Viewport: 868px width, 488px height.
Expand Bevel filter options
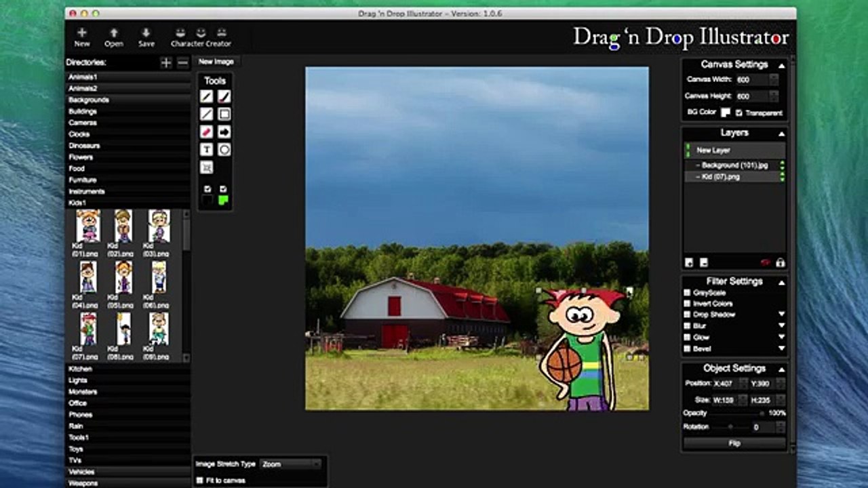pos(781,348)
